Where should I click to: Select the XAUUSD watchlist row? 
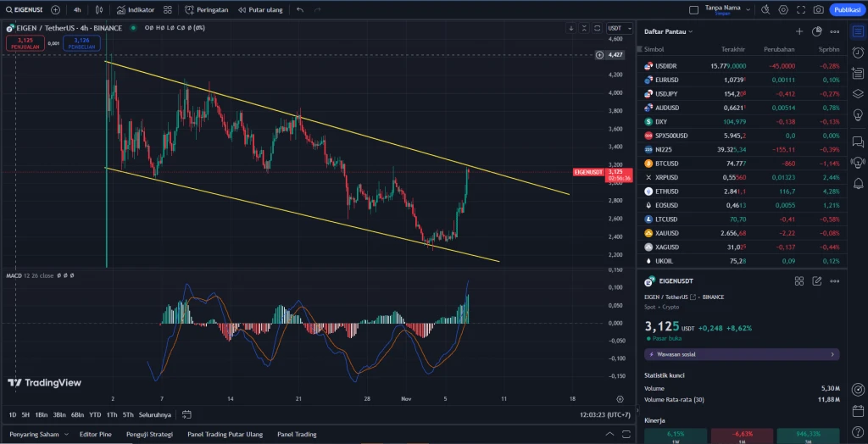pyautogui.click(x=742, y=233)
